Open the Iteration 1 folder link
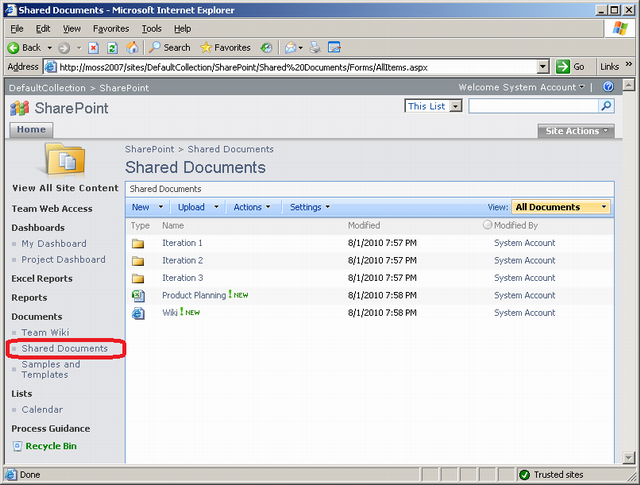 [x=182, y=243]
